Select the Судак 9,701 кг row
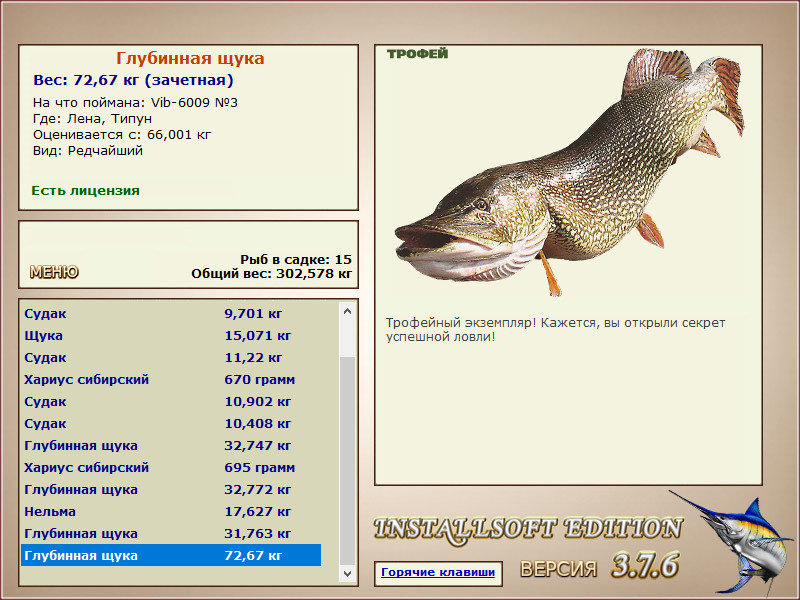800x600 pixels. pyautogui.click(x=171, y=313)
